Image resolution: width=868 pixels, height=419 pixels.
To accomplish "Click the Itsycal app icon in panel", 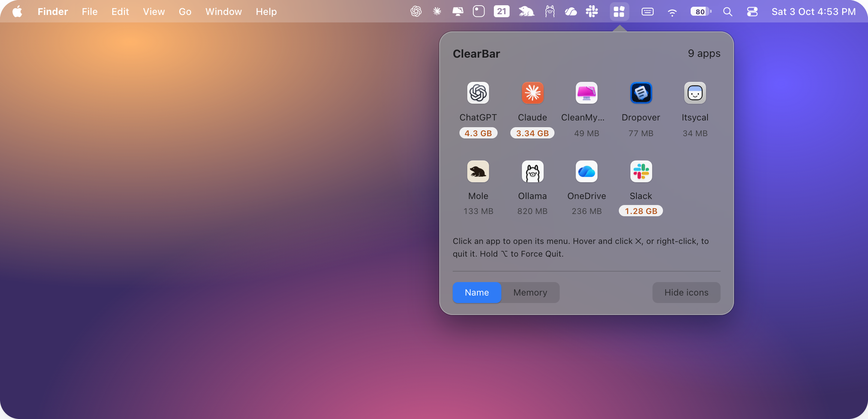I will pyautogui.click(x=695, y=93).
